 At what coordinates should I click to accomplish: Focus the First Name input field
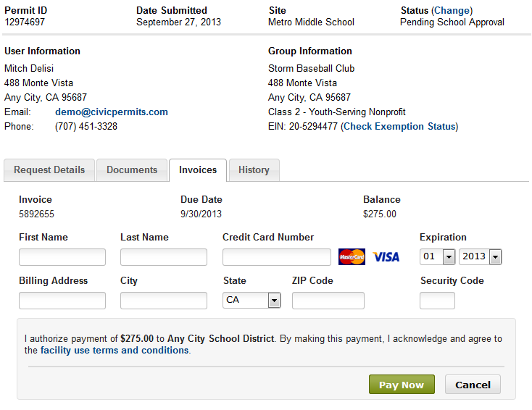point(62,257)
